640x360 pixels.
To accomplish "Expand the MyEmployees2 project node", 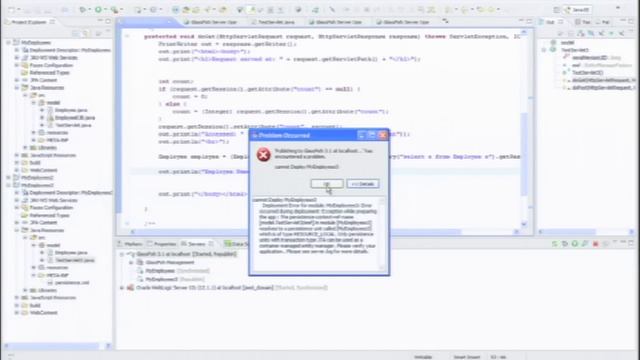I will coord(8,178).
